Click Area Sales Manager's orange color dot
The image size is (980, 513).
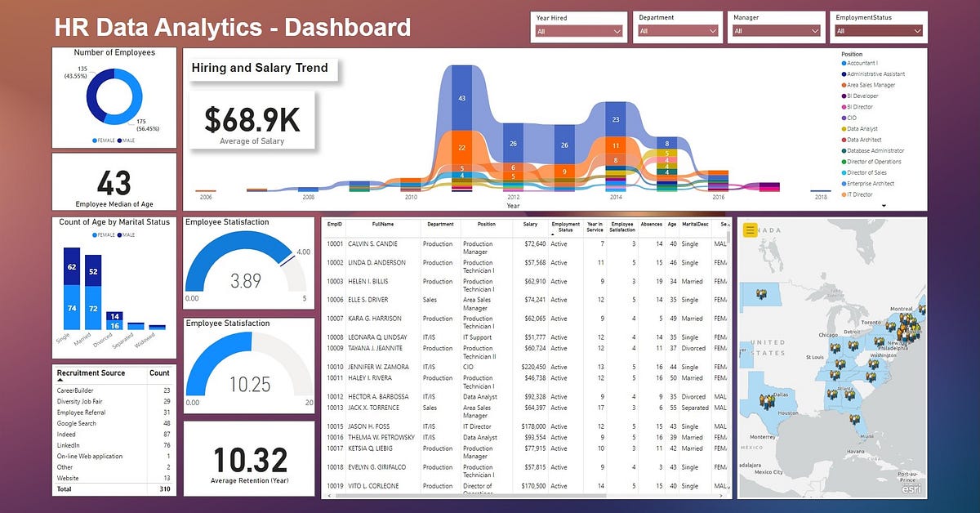click(x=844, y=84)
